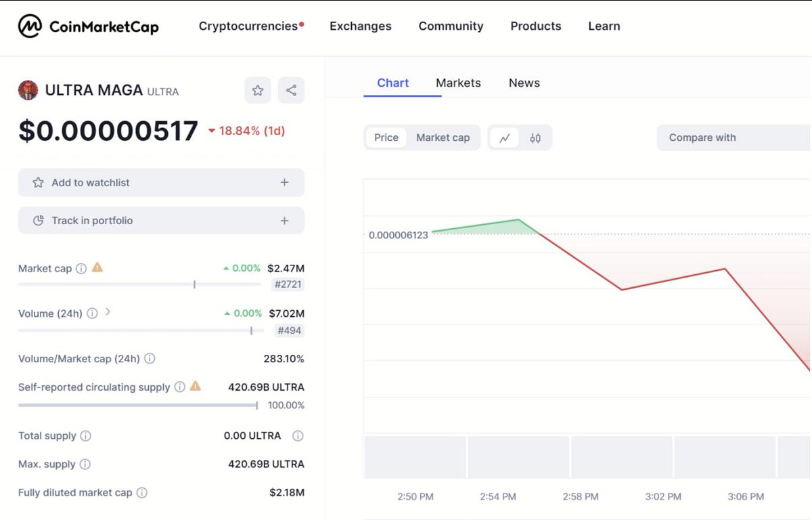Click the Volume (24h) rank slider bar

(x=141, y=330)
